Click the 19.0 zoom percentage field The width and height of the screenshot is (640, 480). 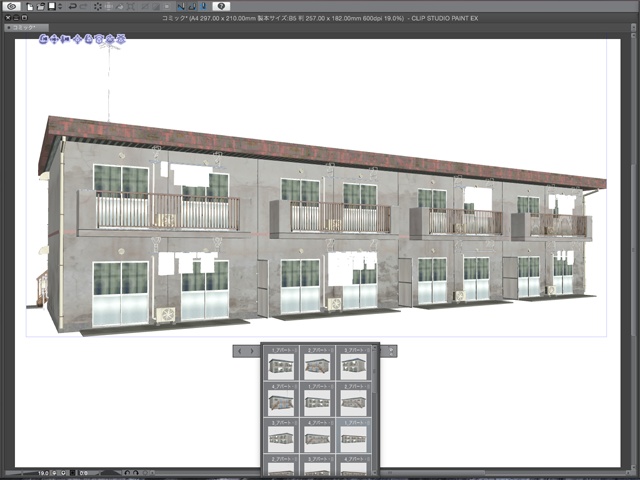(x=43, y=473)
